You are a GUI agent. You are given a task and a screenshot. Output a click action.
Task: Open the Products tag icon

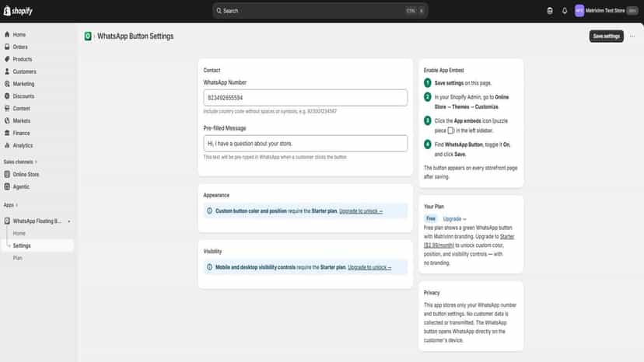[x=7, y=59]
